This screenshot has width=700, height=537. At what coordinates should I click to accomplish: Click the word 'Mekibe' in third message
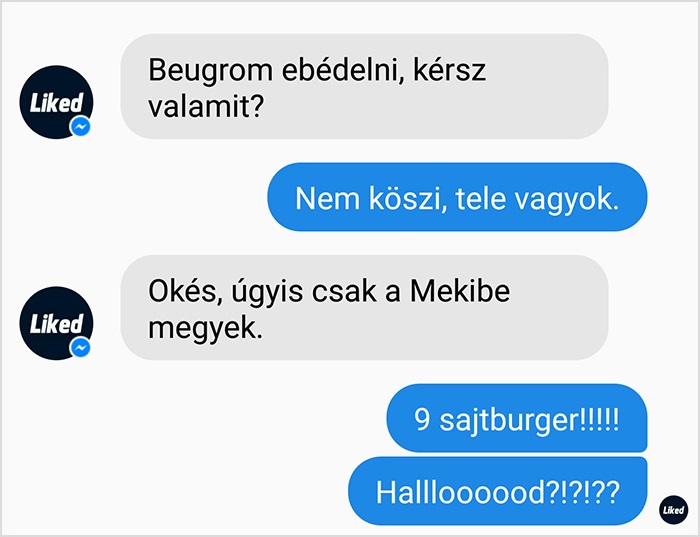[460, 291]
